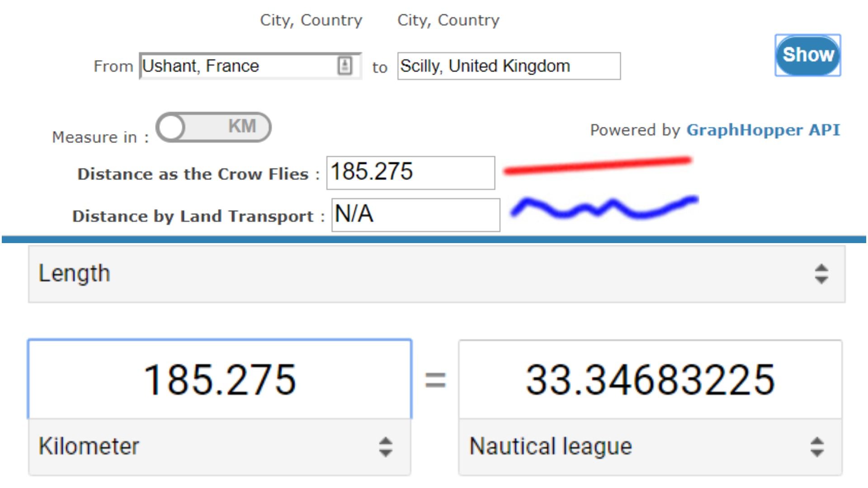Focus the 185.275 kilometer converter input
The width and height of the screenshot is (868, 488).
(x=220, y=380)
